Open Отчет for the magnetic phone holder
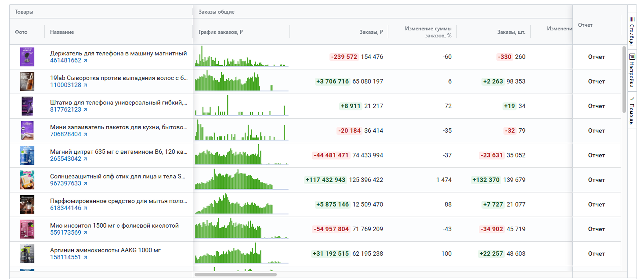Viewport: 644px width, 279px height. coord(596,57)
